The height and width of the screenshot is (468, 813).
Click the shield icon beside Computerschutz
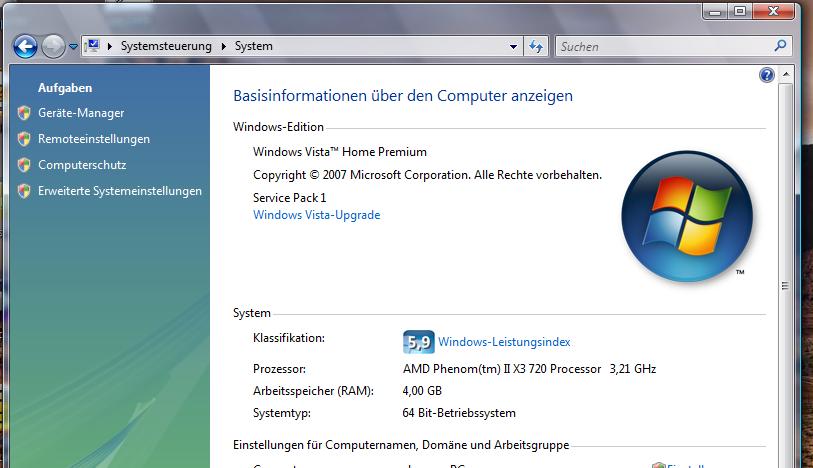(x=24, y=165)
